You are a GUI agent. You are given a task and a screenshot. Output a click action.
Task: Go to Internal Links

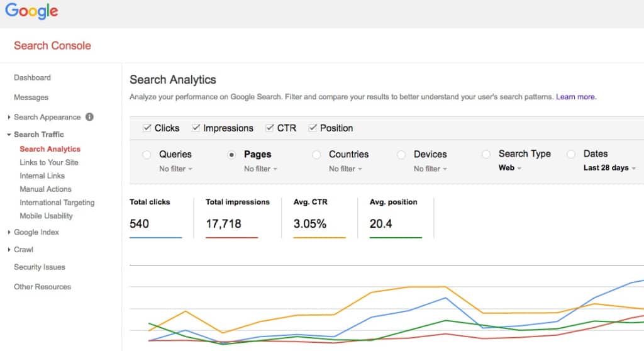pos(42,175)
